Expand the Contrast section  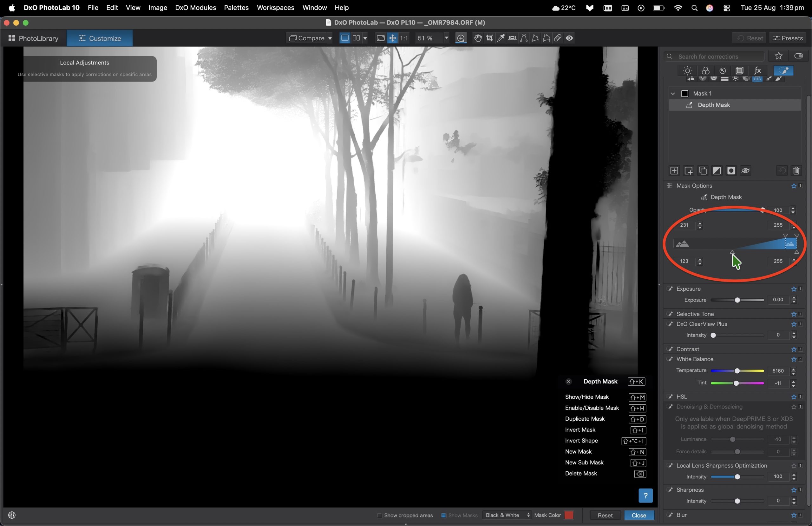(x=687, y=349)
